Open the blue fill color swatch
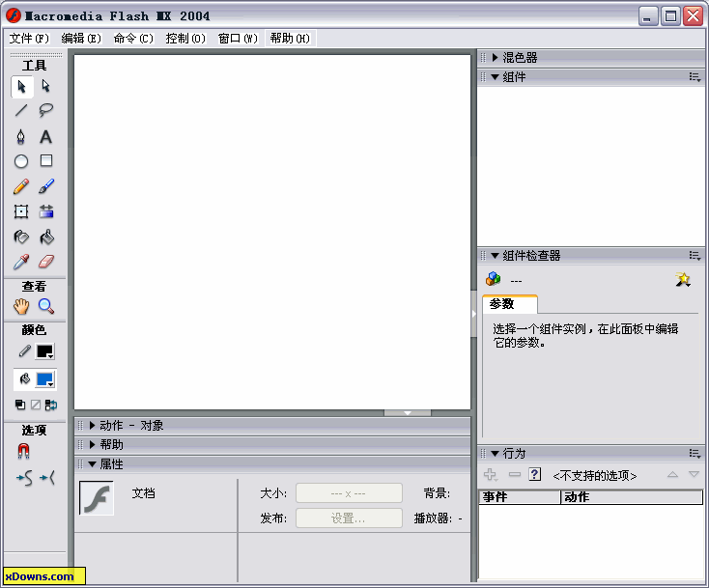The width and height of the screenshot is (709, 588). tap(45, 379)
